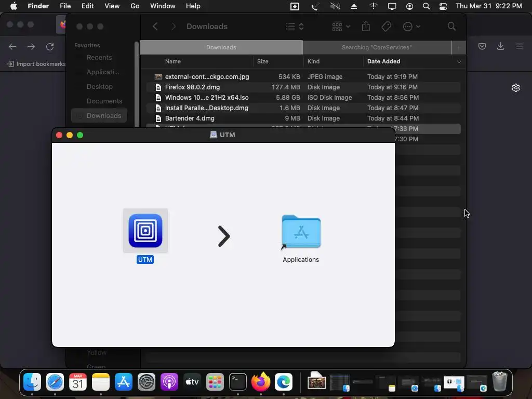Open Notes from the dock
532x399 pixels.
click(100, 382)
